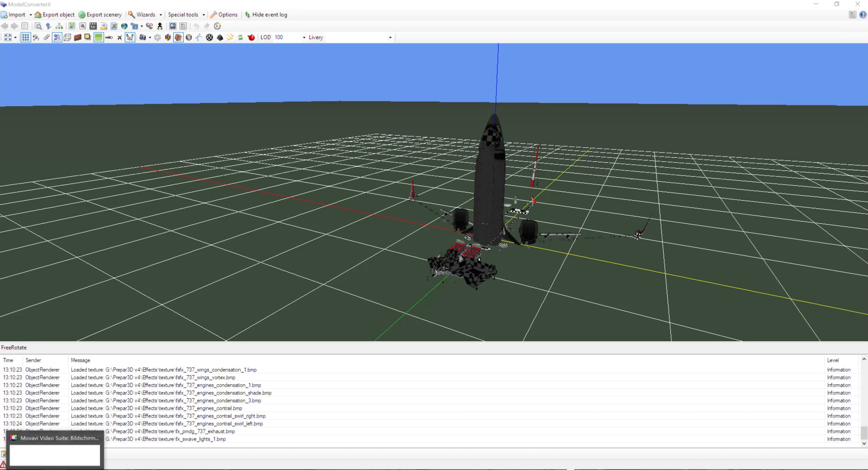Click the green circular arrows refresh icon
This screenshot has height=470, width=868.
[241, 37]
